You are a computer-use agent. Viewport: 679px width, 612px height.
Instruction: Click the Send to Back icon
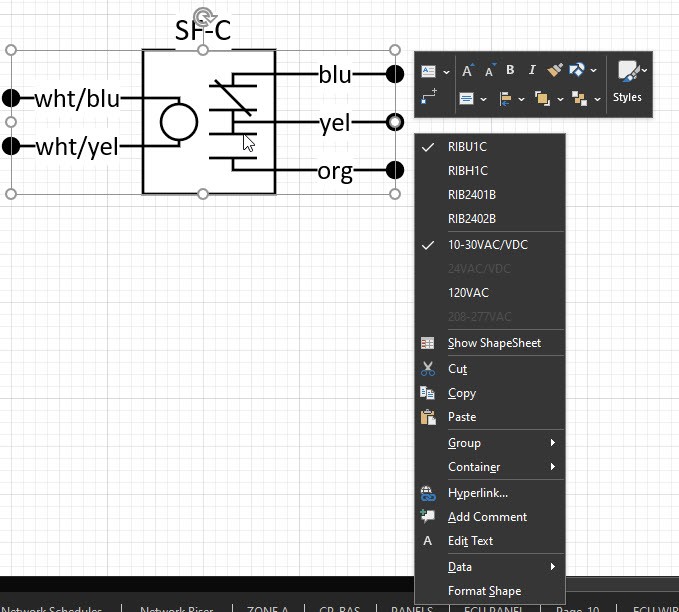click(579, 98)
